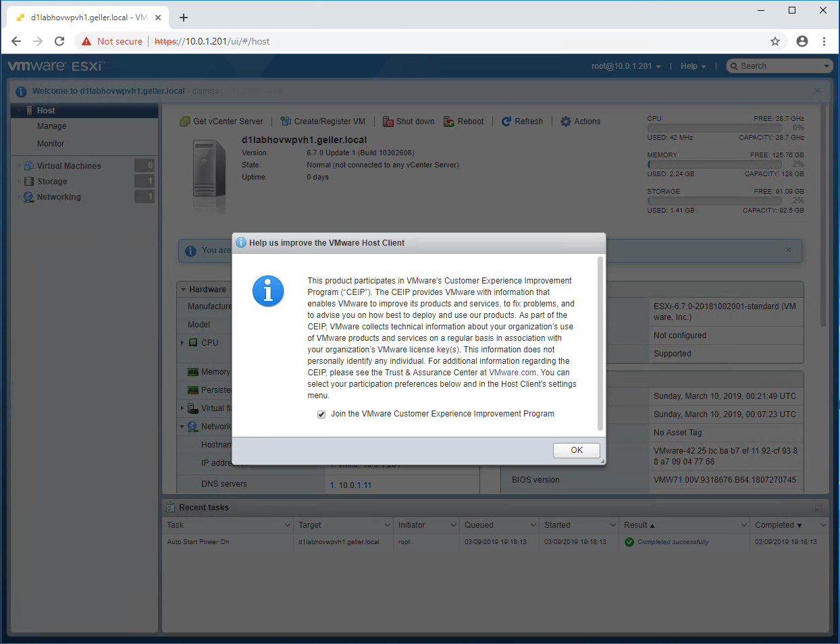Screen dimensions: 840x644
Task: Bookmark page with the star icon
Action: coord(775,41)
